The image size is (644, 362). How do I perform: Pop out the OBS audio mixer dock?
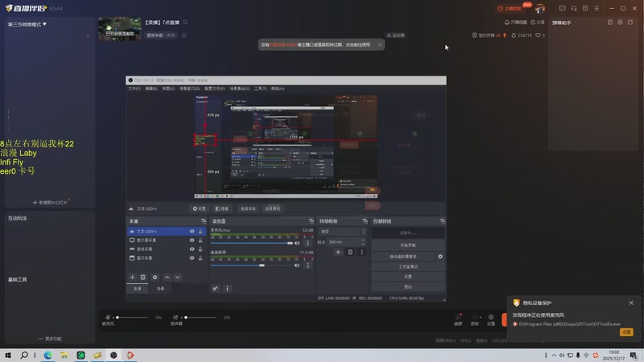(311, 221)
